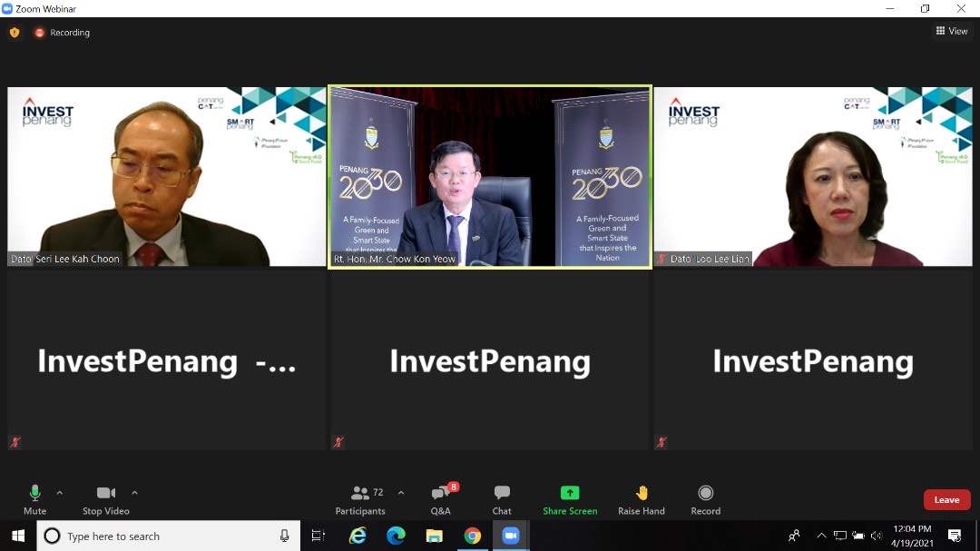Open File Explorer from the taskbar
This screenshot has width=980, height=551.
coord(435,536)
